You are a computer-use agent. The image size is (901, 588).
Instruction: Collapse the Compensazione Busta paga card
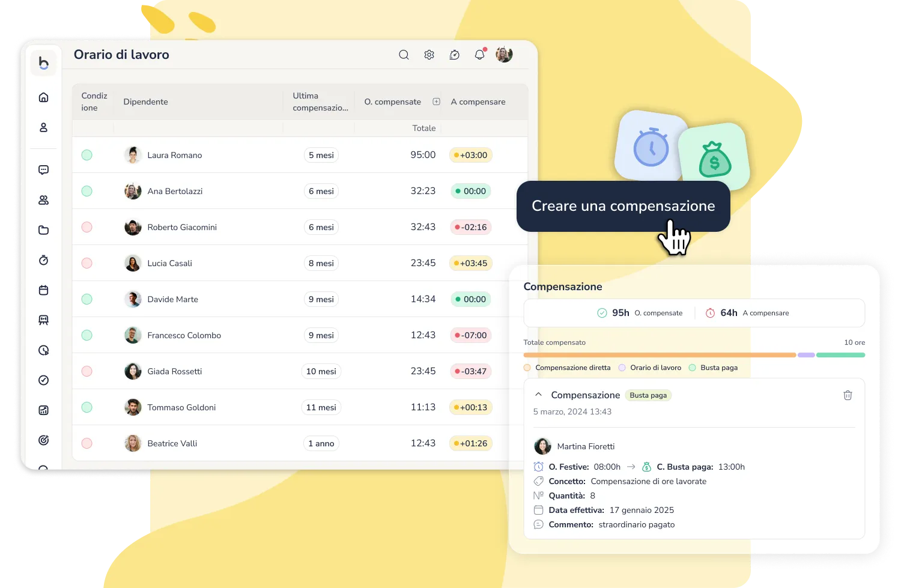click(x=538, y=395)
